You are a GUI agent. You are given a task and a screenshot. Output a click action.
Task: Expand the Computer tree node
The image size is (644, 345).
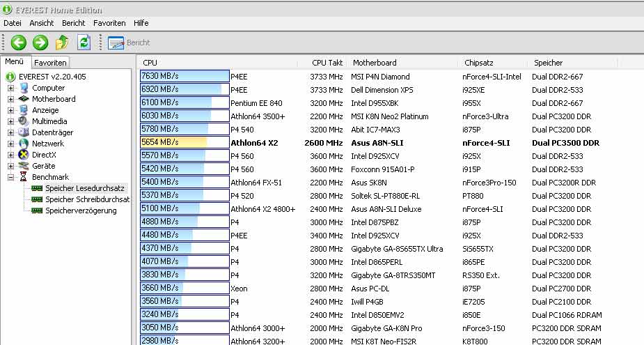point(10,88)
